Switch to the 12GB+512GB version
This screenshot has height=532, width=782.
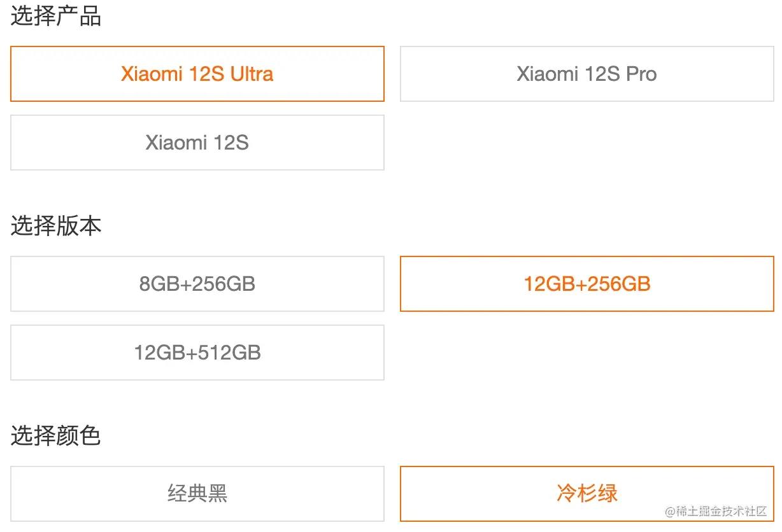197,353
